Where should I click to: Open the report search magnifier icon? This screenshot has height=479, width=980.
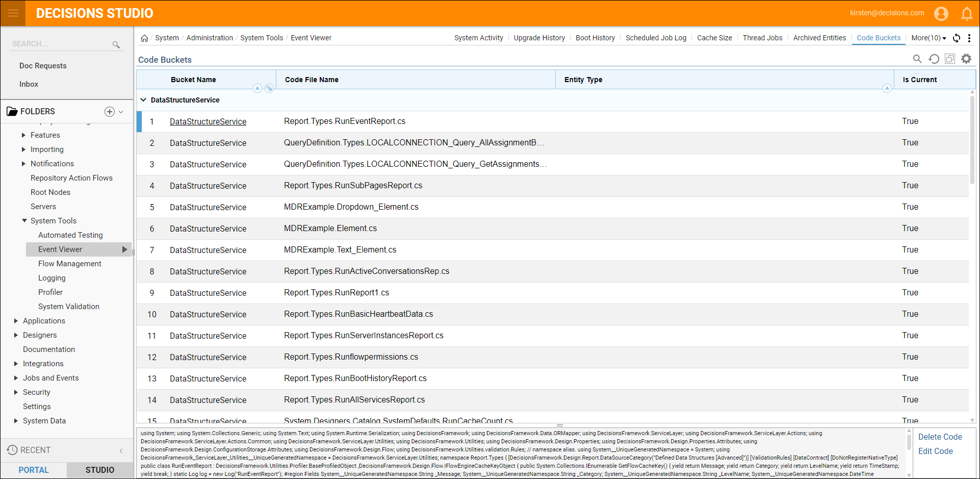tap(917, 59)
